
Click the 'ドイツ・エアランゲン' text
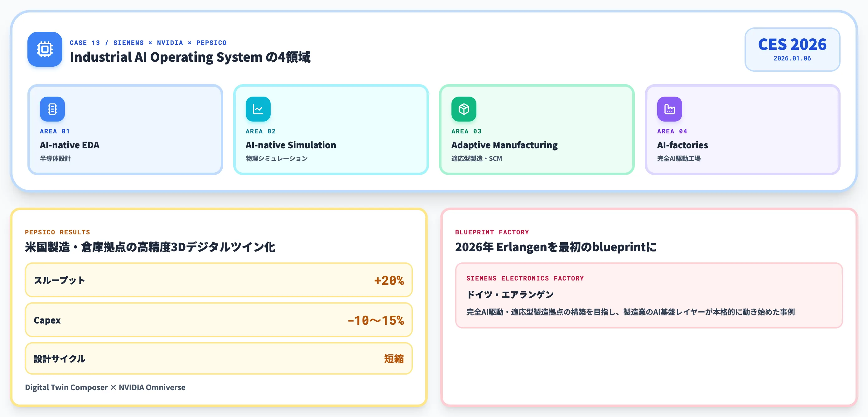(510, 295)
